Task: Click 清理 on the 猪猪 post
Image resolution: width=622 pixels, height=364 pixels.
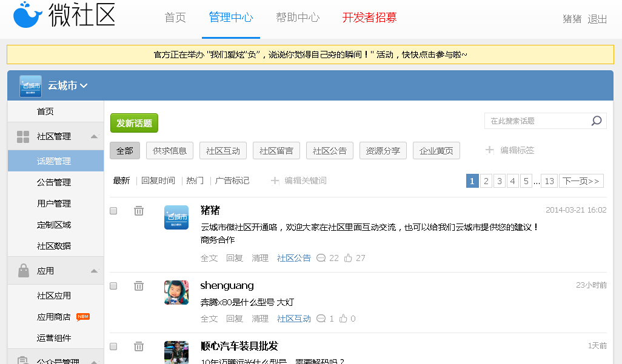Action: pos(260,258)
